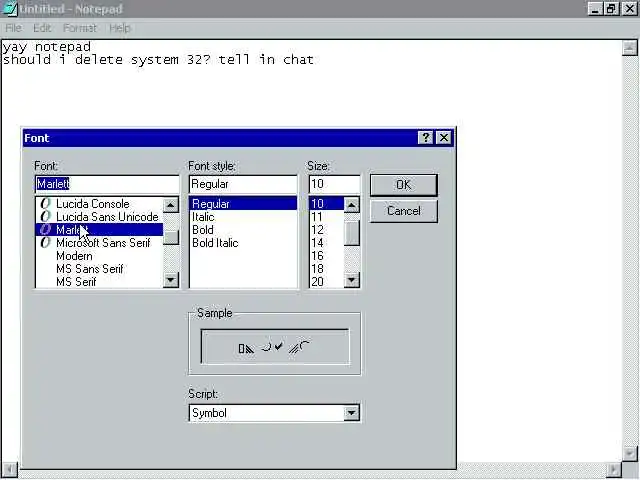Open the Edit menu in Notepad
640x480 pixels.
pyautogui.click(x=42, y=28)
